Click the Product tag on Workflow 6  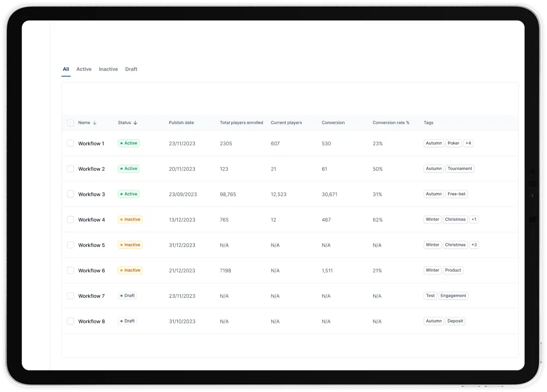click(x=453, y=270)
